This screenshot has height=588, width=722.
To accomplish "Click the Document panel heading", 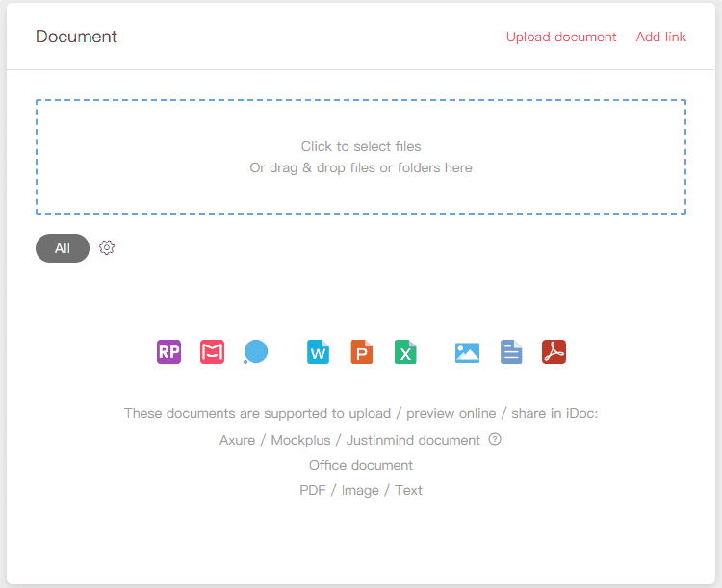I will click(76, 37).
